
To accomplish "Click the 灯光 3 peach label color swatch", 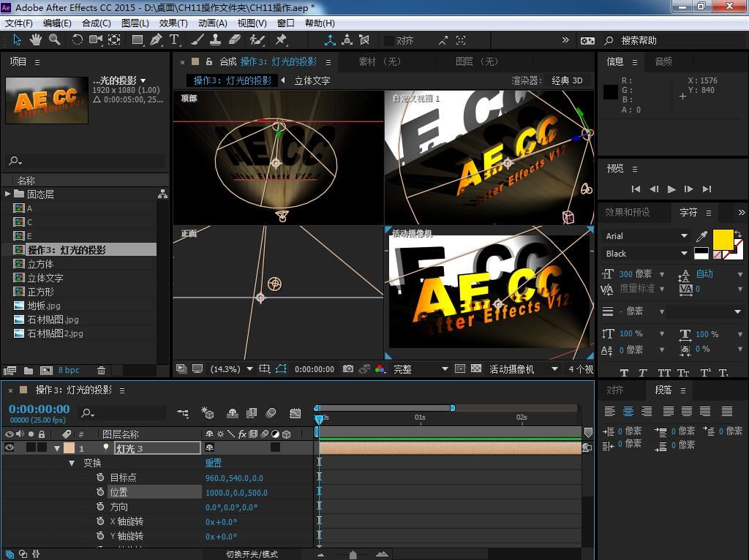I will tap(69, 448).
